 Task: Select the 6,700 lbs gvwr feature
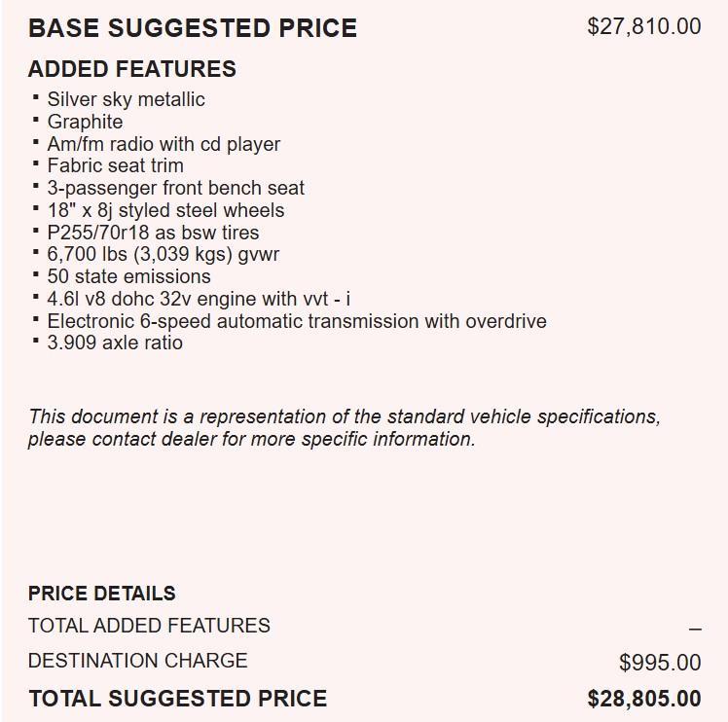[x=150, y=254]
